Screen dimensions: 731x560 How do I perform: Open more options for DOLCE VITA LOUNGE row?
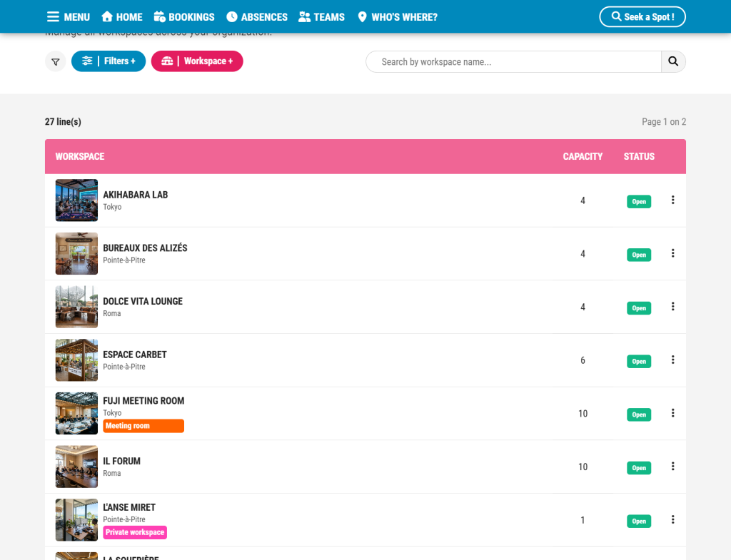coord(672,307)
